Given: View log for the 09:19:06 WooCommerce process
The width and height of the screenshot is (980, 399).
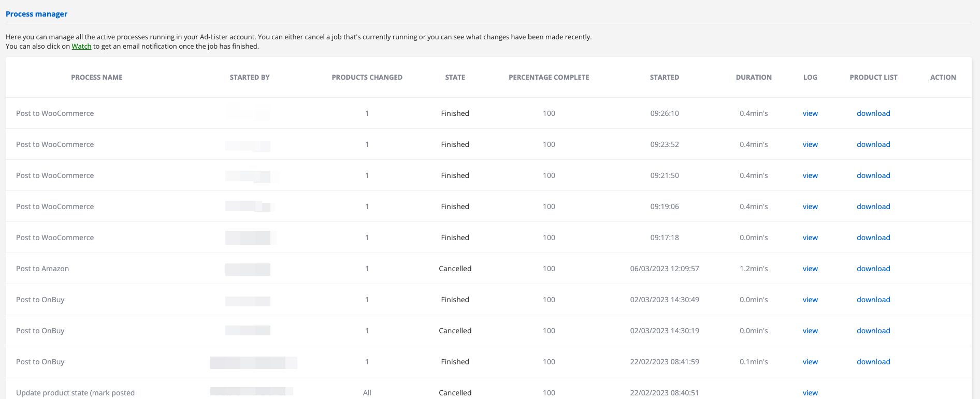Looking at the screenshot, I should tap(810, 206).
